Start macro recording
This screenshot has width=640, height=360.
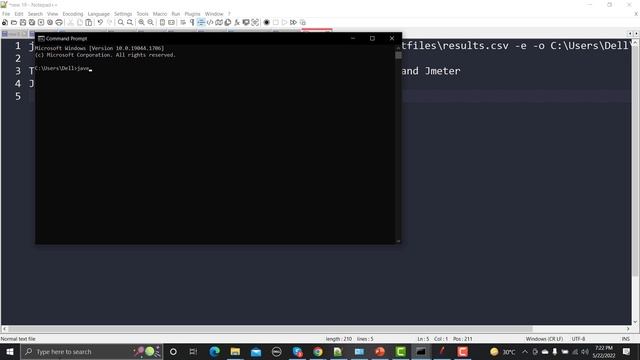267,22
